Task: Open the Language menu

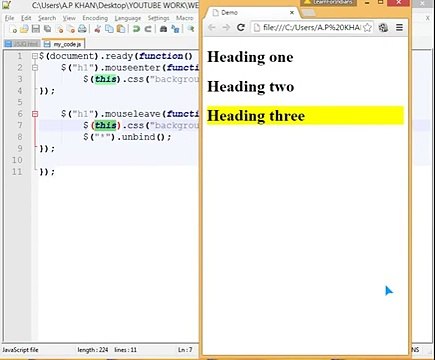Action: tap(128, 18)
